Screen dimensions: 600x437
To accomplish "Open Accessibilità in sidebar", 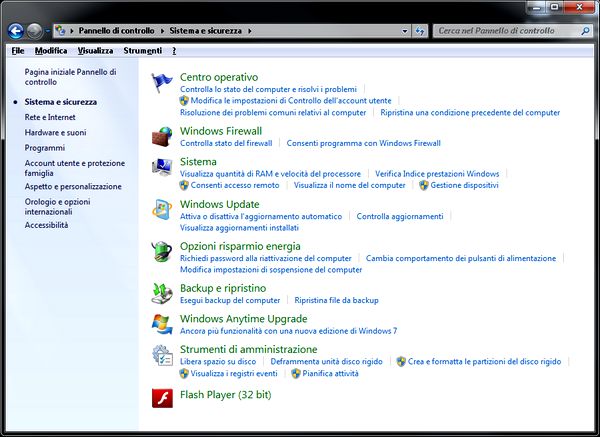I will [x=46, y=225].
